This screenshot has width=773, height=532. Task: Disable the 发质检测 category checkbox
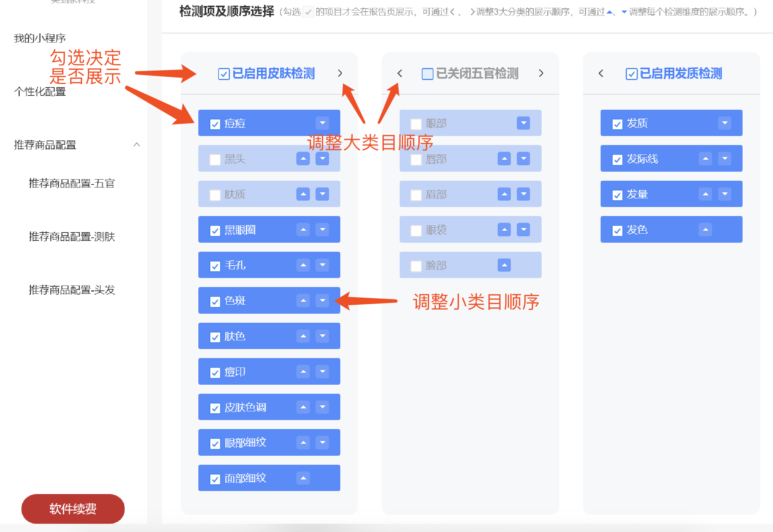(x=631, y=74)
